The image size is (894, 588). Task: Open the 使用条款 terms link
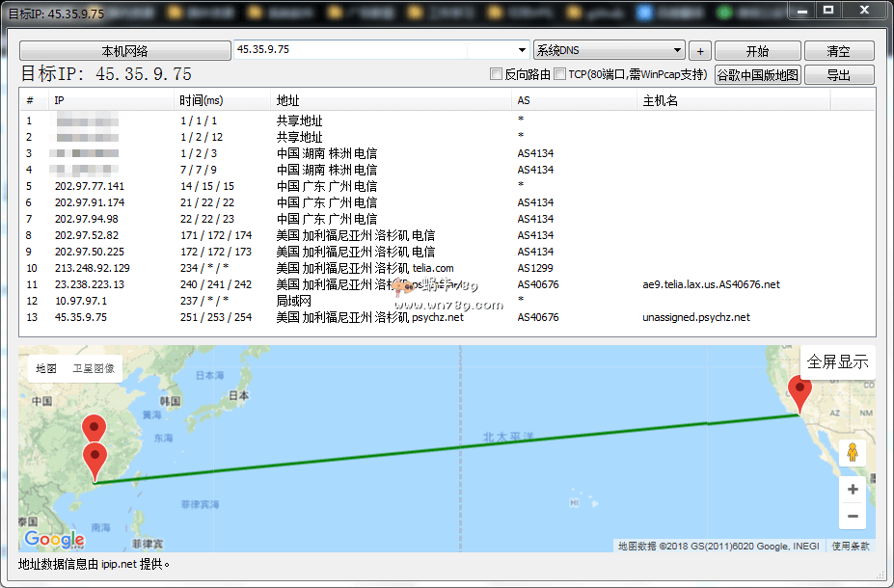851,547
